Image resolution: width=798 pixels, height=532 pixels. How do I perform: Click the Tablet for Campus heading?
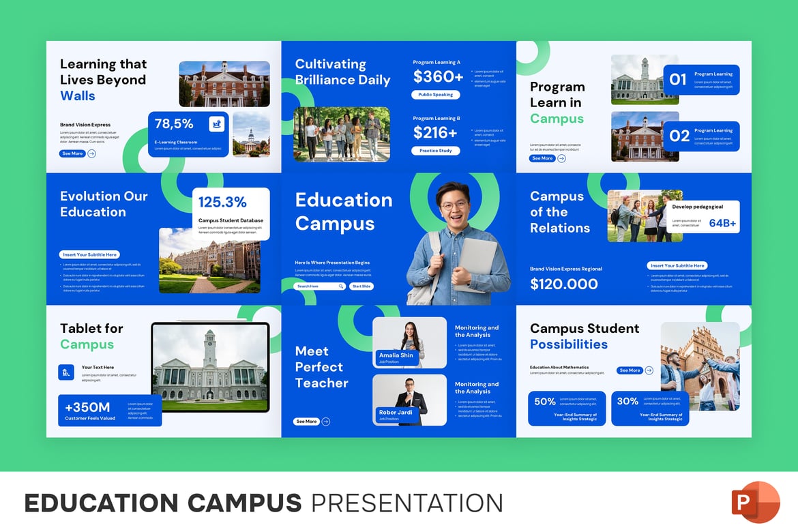coord(91,336)
